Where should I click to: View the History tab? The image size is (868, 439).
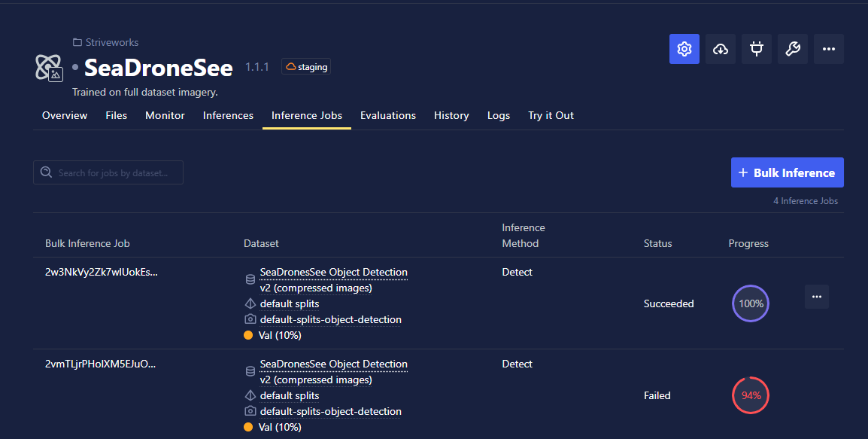tap(451, 115)
